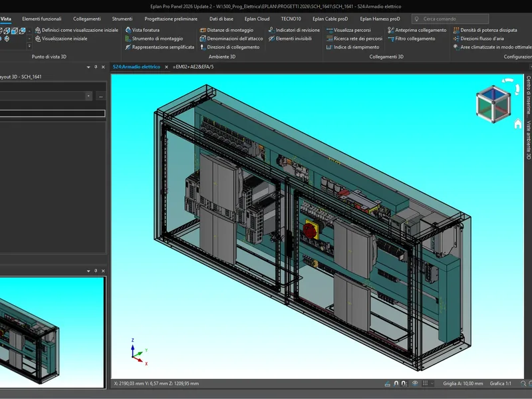Toggle Rappresentazione semplificata
Image resolution: width=532 pixels, height=399 pixels.
160,47
